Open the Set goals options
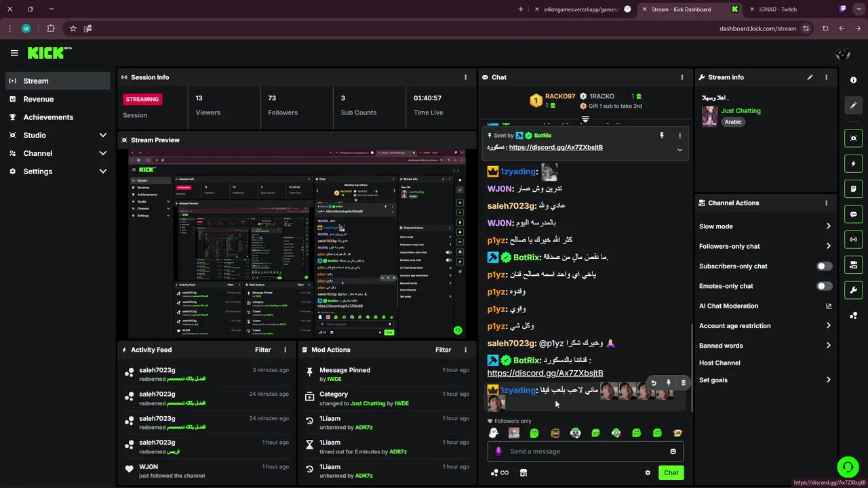 click(x=765, y=380)
